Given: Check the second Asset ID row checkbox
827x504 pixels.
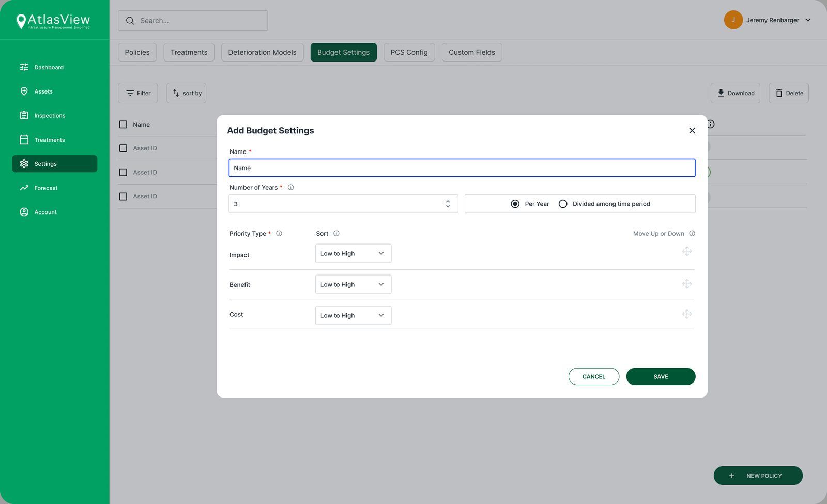Looking at the screenshot, I should click(123, 172).
